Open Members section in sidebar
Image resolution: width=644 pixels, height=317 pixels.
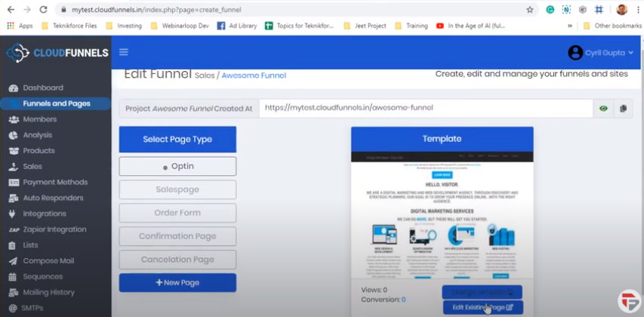[39, 119]
